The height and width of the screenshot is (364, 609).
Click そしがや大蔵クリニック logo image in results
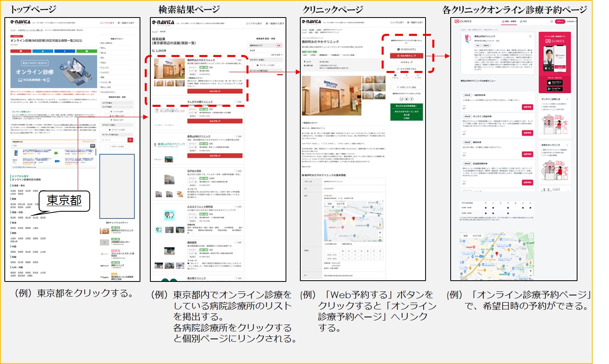pyautogui.click(x=169, y=110)
